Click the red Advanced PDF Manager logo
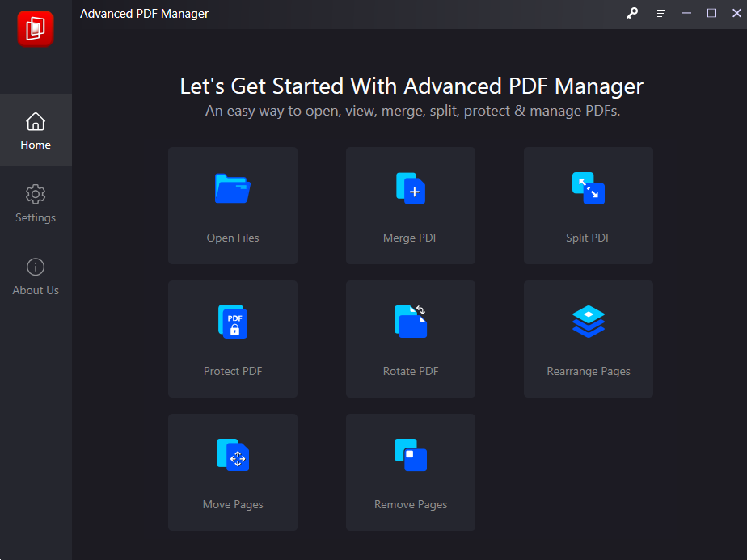This screenshot has width=747, height=560. 36,28
